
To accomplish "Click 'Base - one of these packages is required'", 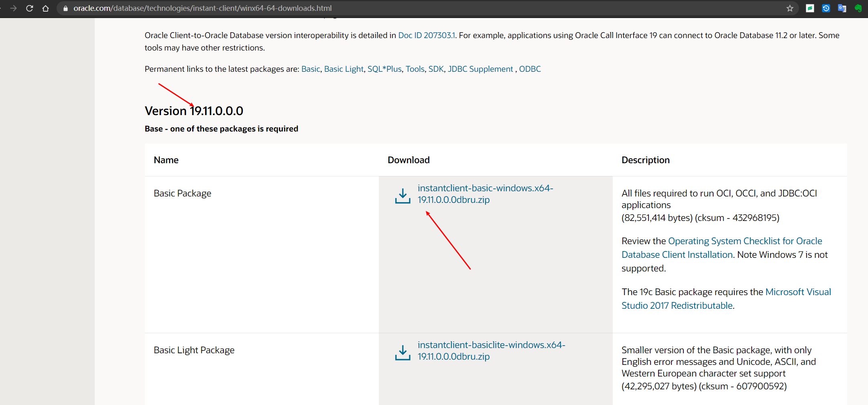I will (222, 129).
